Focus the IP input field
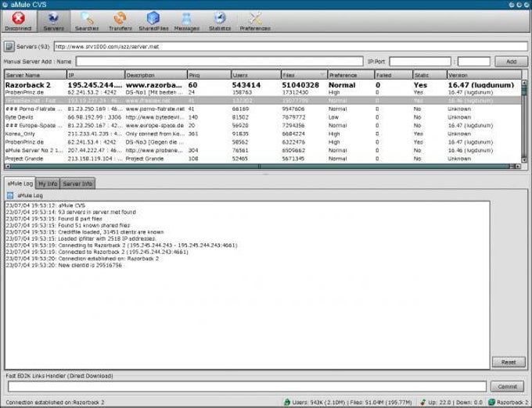The width and height of the screenshot is (532, 408). [420, 61]
